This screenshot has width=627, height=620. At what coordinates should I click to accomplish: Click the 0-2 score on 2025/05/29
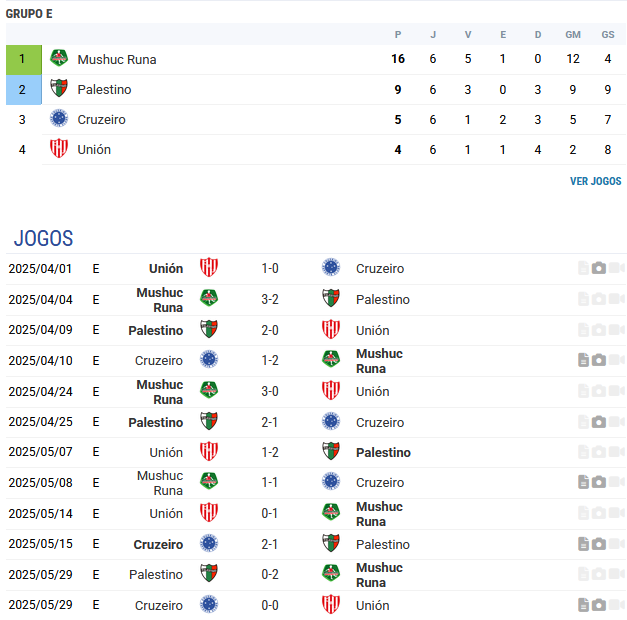[270, 574]
